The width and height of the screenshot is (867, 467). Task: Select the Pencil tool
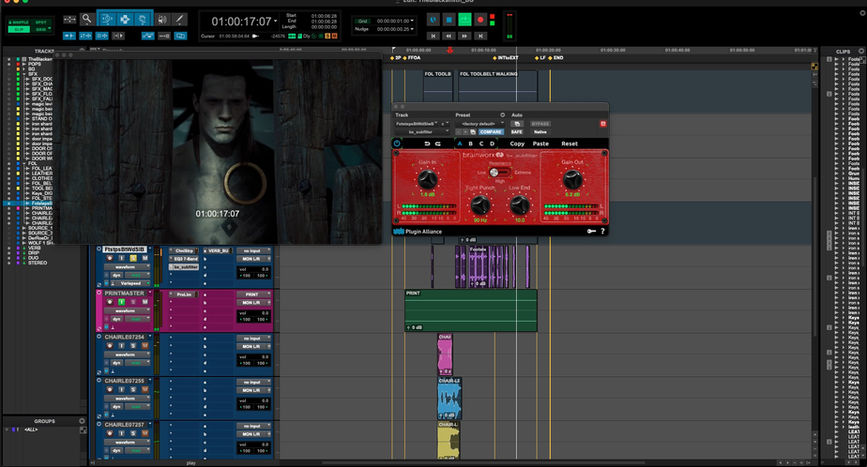180,19
